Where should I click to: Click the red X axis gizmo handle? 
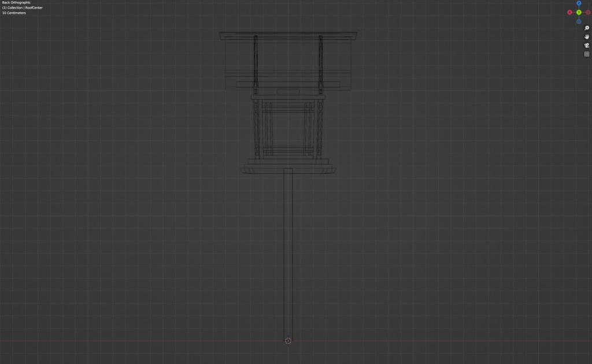click(x=569, y=13)
